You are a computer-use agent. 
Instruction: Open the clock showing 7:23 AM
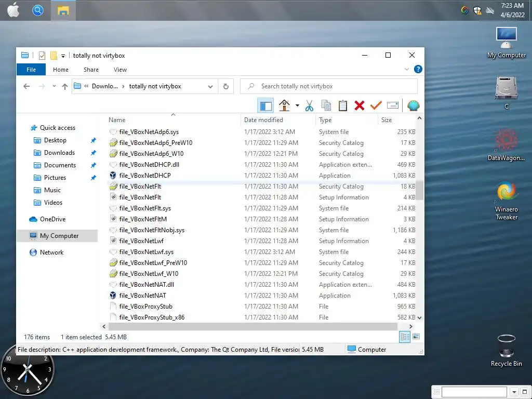tap(512, 10)
